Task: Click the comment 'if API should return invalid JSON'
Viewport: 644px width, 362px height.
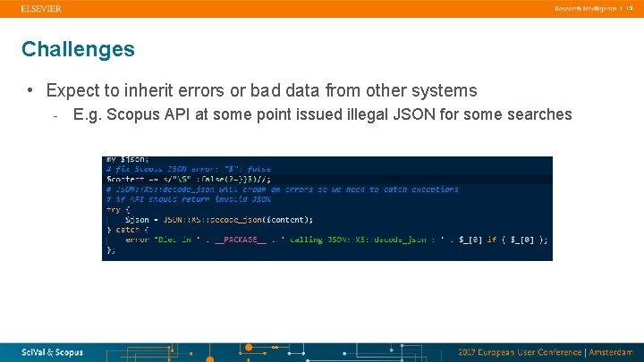Action: pyautogui.click(x=189, y=199)
